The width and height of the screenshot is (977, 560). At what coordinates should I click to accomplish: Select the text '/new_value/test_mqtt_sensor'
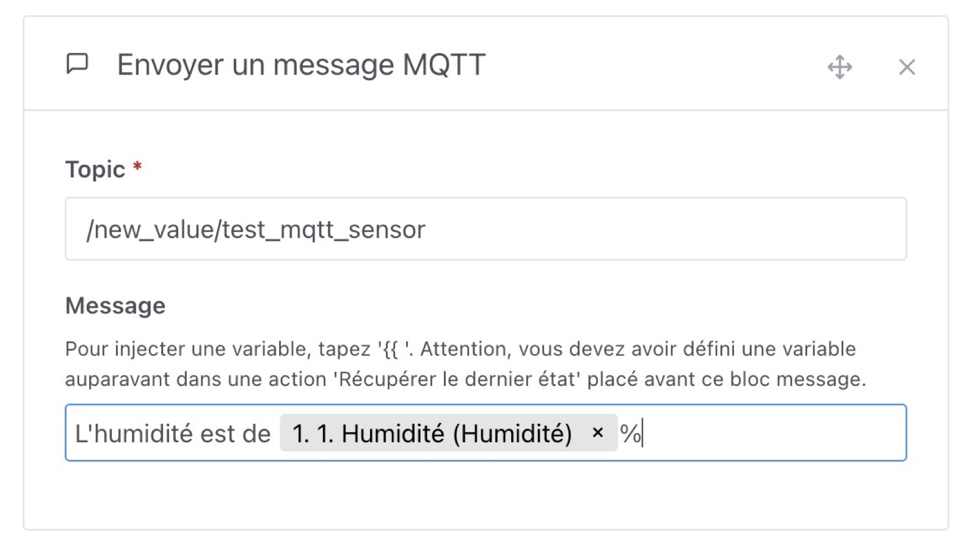[256, 229]
